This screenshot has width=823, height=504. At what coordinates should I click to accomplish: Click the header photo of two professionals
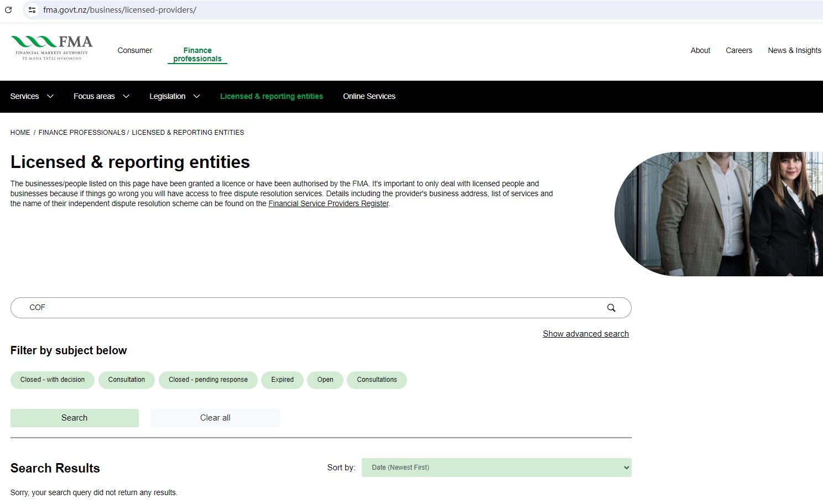click(718, 214)
